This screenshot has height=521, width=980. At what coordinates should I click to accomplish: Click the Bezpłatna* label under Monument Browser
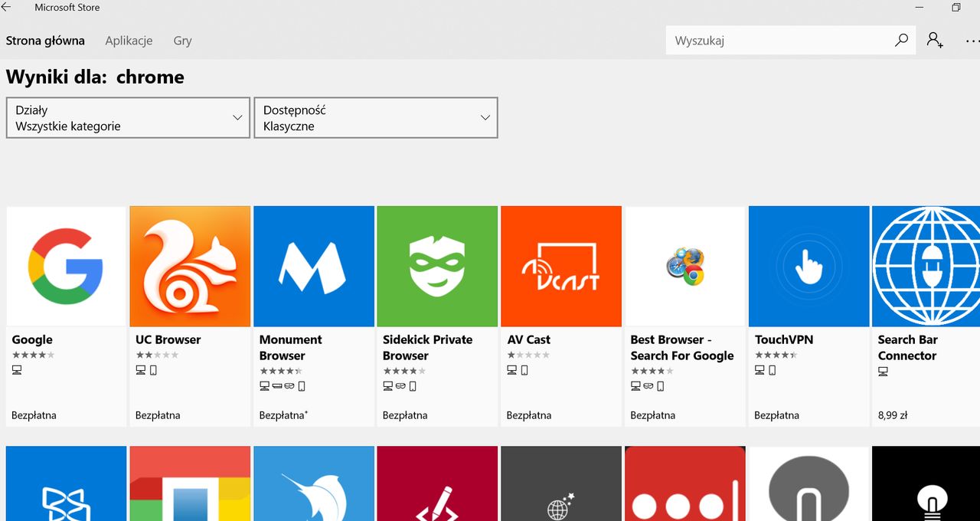tap(283, 415)
